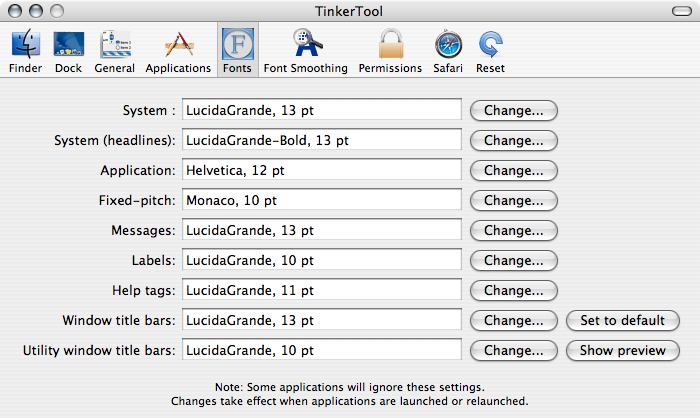Set window title bars font to default
This screenshot has height=418, width=700.
[x=622, y=321]
